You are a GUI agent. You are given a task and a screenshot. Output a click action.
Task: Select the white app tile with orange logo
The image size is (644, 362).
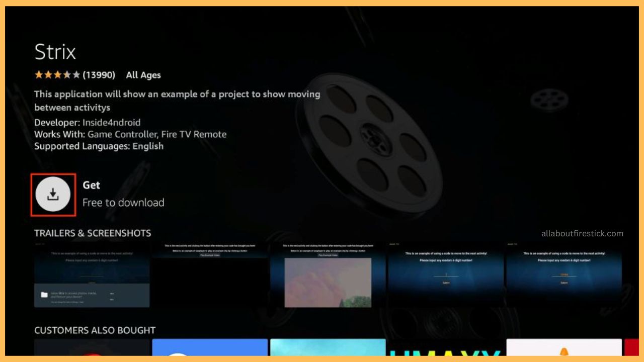point(564,347)
